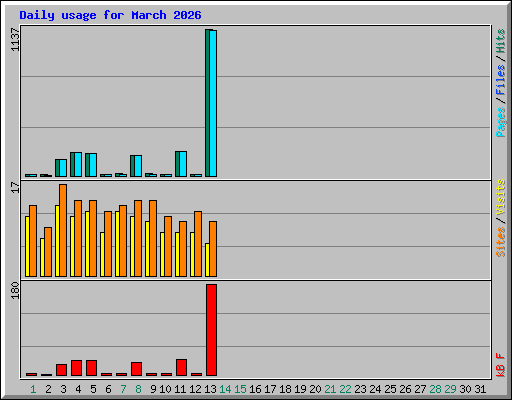Click day label 18 on the x-axis

tap(285, 389)
